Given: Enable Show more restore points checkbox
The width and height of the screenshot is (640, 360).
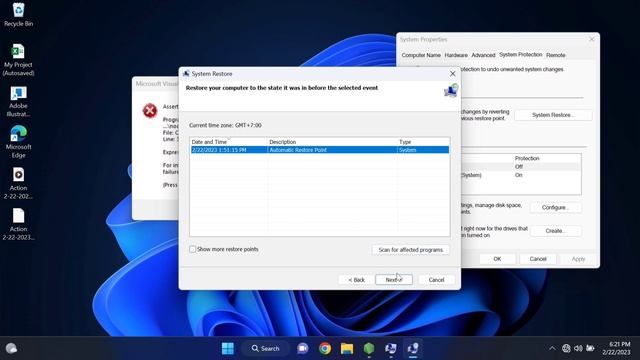Looking at the screenshot, I should (193, 249).
